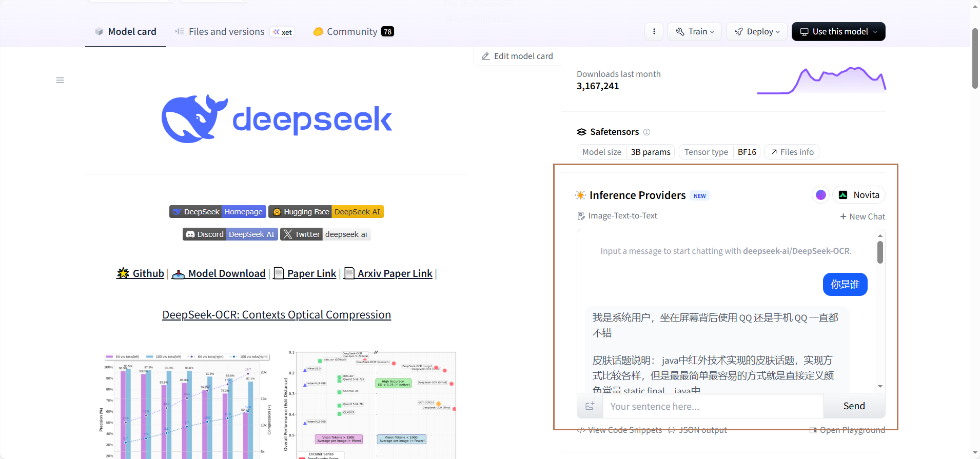Click the Github star emoji icon

click(123, 273)
